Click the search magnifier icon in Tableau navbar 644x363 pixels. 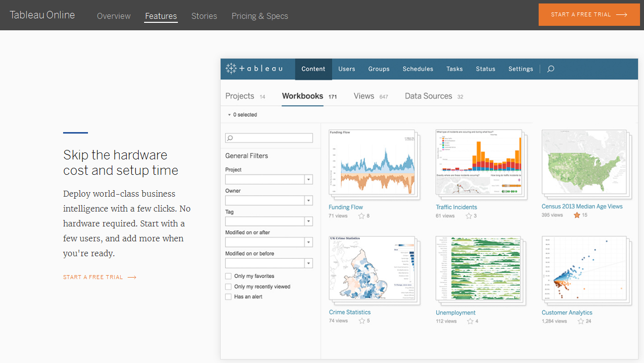tap(551, 69)
